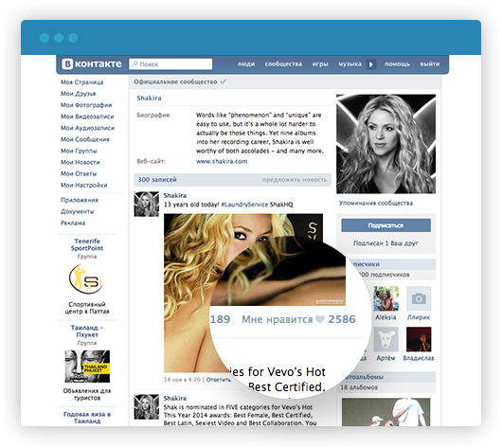Viewport: 502px width, 448px height.
Task: Click the Подписаться button
Action: coord(385,225)
